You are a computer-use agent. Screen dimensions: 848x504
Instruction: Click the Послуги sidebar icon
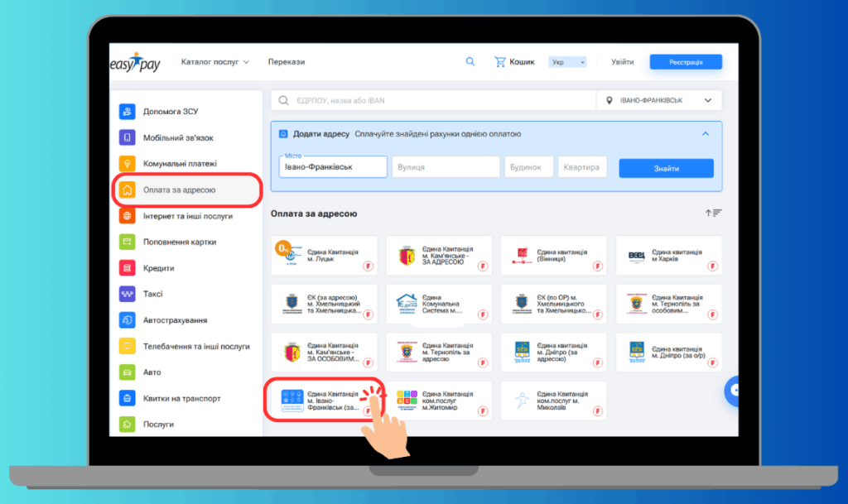click(x=127, y=424)
